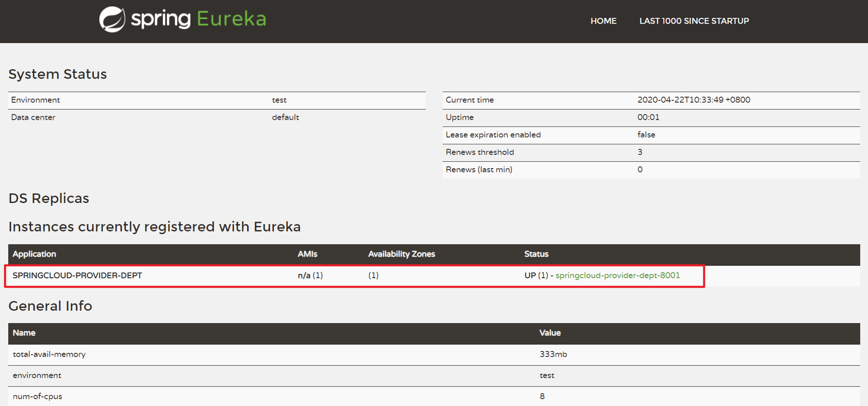Select the Data center label
This screenshot has width=868, height=406.
[33, 117]
